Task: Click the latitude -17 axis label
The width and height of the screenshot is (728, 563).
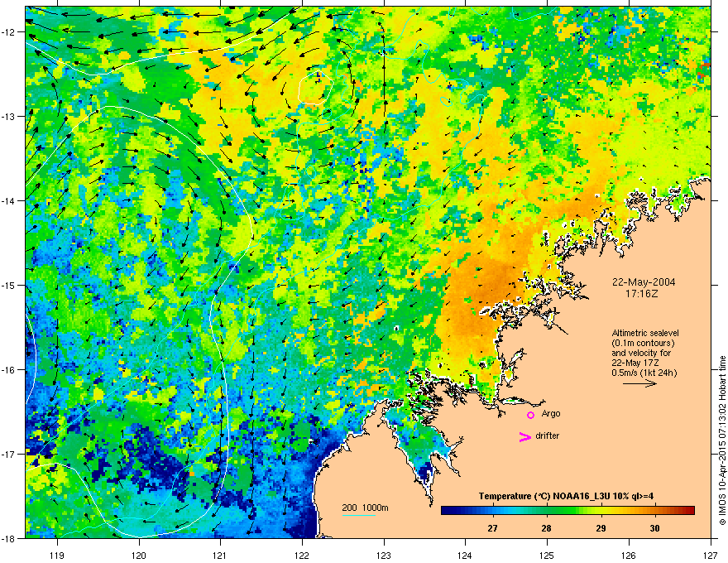Action: 8,454
